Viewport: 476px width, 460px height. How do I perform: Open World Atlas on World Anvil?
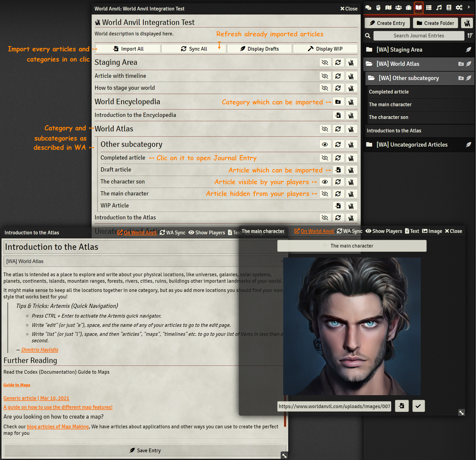(x=351, y=129)
